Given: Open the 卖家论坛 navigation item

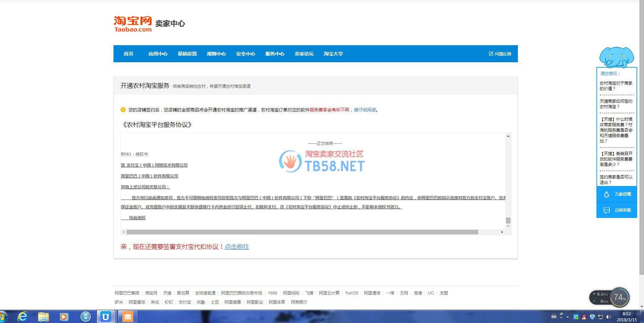Looking at the screenshot, I should [x=304, y=54].
